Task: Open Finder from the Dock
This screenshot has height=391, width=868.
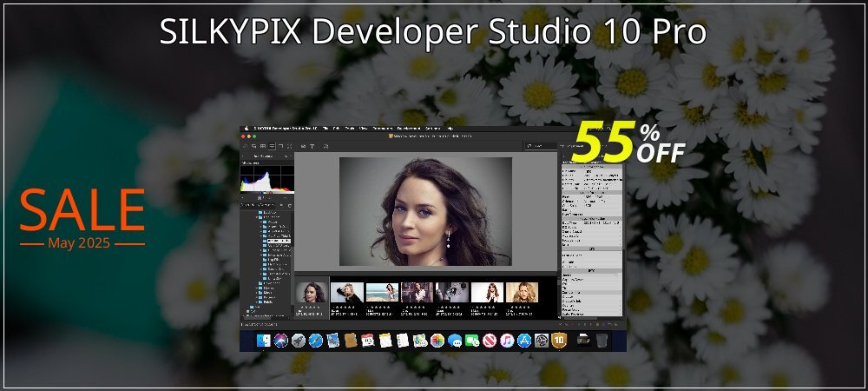Action: [264, 340]
